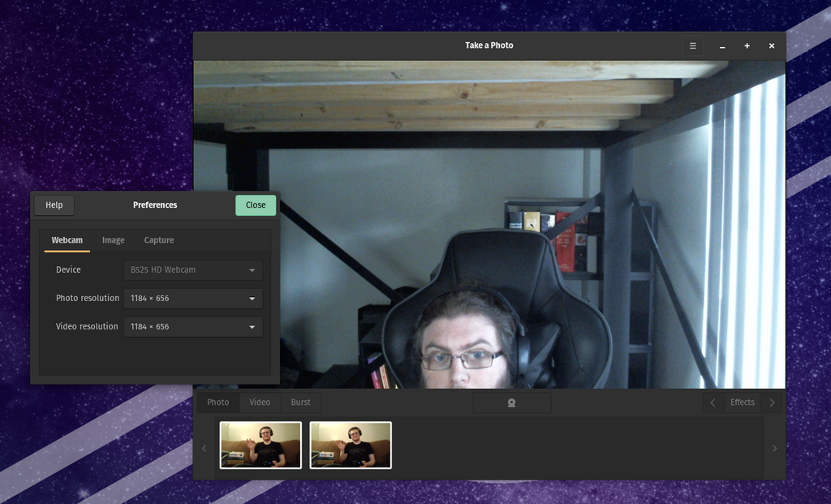Open the Capture tab in Preferences
Image resolution: width=831 pixels, height=504 pixels.
point(159,240)
